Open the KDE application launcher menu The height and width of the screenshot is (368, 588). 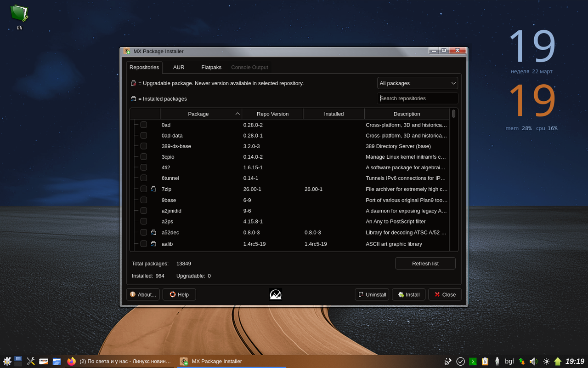pos(7,361)
